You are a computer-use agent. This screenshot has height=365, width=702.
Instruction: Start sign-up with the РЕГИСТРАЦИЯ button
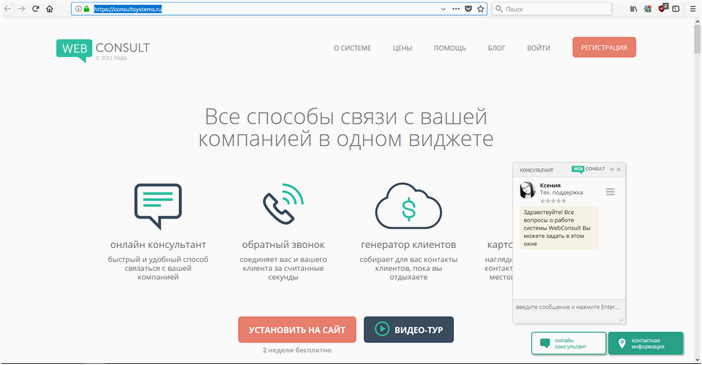pos(604,47)
